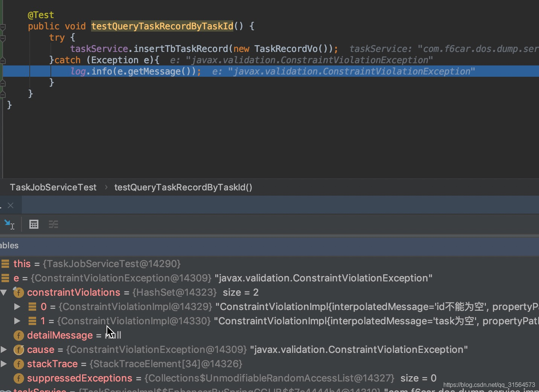Click the Variables panel header
The image size is (539, 392).
(269, 246)
